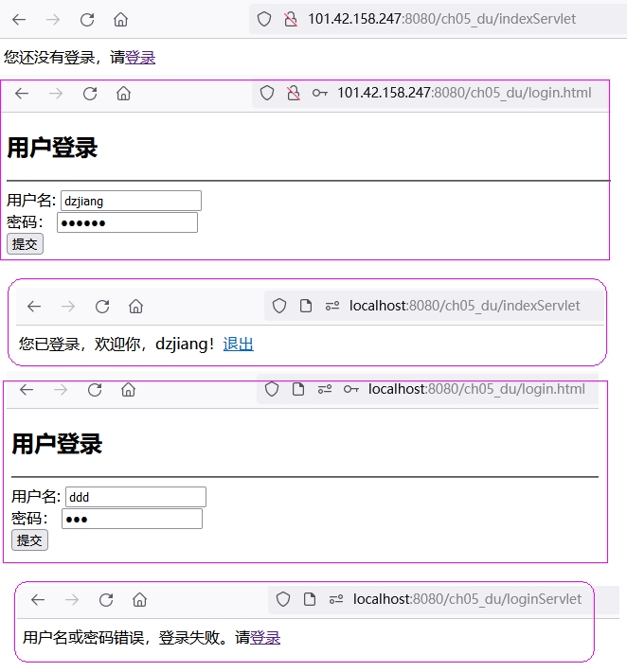Click the 退出 logout link

[x=238, y=345]
